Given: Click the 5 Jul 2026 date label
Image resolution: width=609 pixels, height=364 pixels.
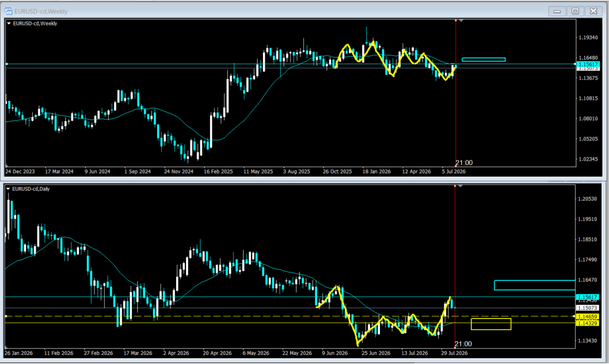Looking at the screenshot, I should [454, 171].
